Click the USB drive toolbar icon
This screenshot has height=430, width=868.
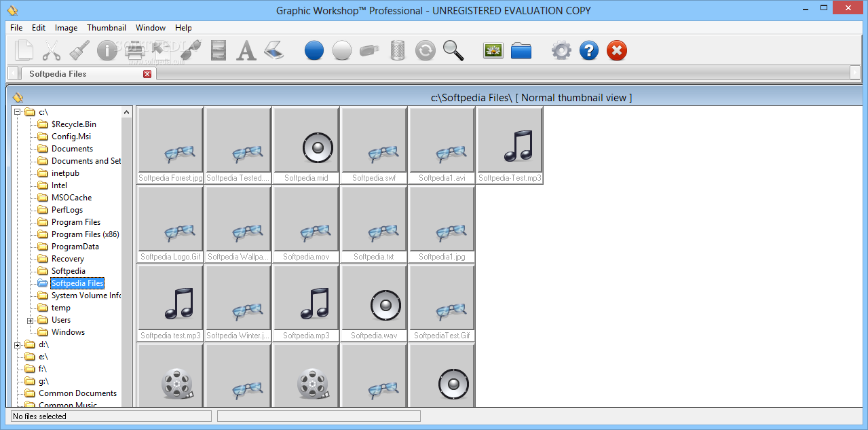click(370, 50)
